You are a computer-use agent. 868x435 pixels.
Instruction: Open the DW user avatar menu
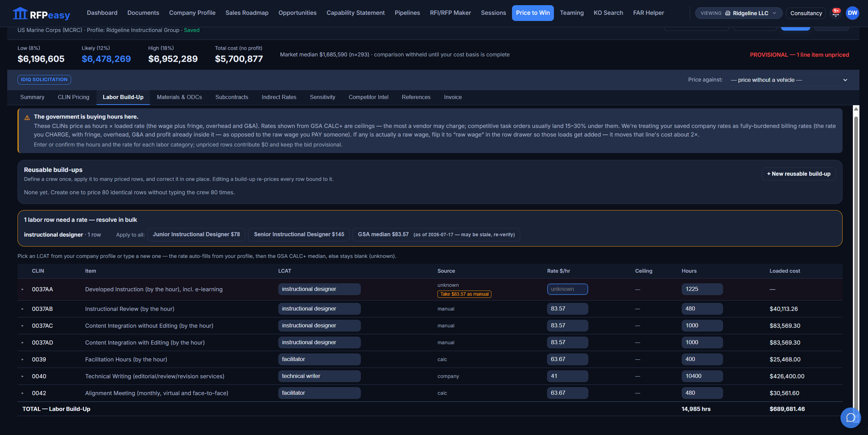852,13
